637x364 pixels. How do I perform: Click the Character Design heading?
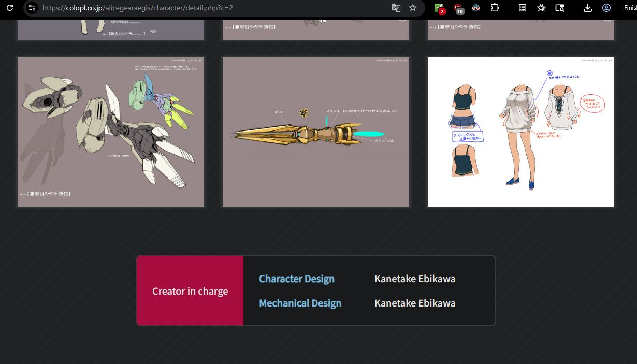coord(297,279)
